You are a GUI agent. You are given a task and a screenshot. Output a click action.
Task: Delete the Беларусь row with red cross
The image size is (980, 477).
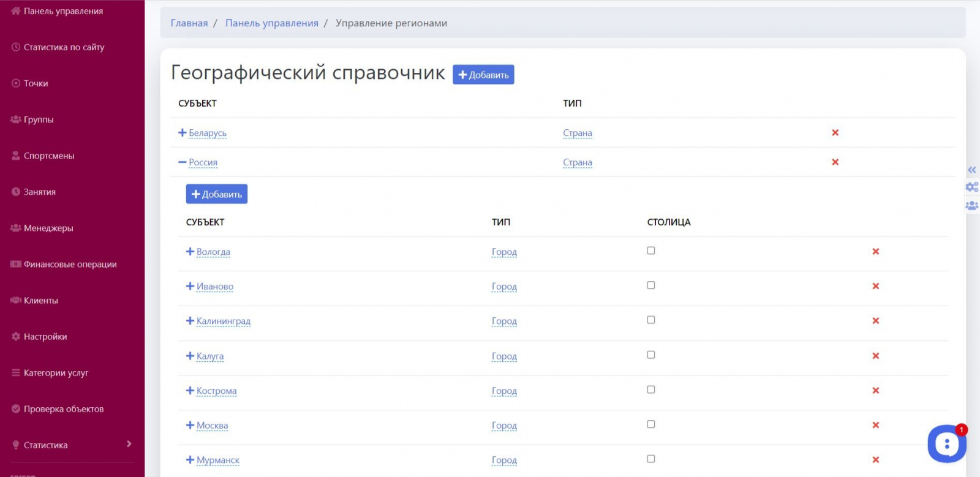click(835, 132)
